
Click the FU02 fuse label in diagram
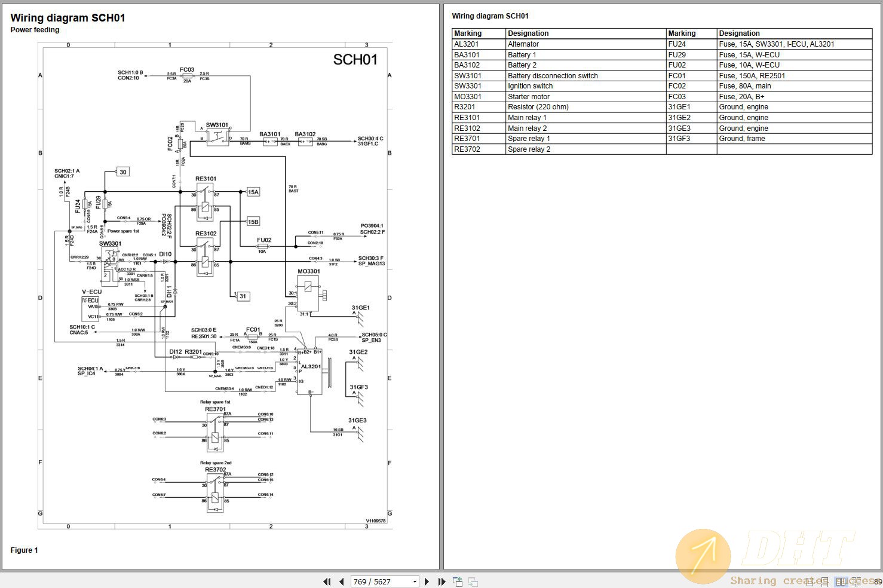point(264,240)
